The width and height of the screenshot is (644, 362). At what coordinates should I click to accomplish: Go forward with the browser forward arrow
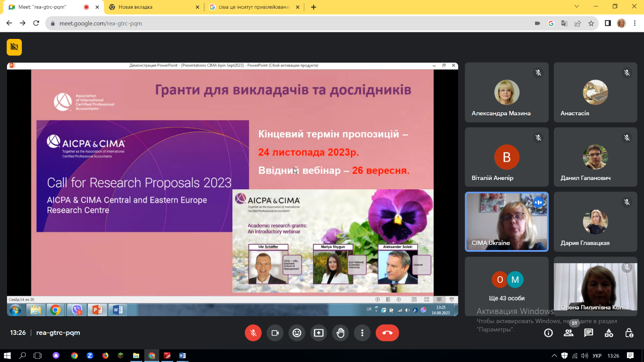pyautogui.click(x=23, y=23)
